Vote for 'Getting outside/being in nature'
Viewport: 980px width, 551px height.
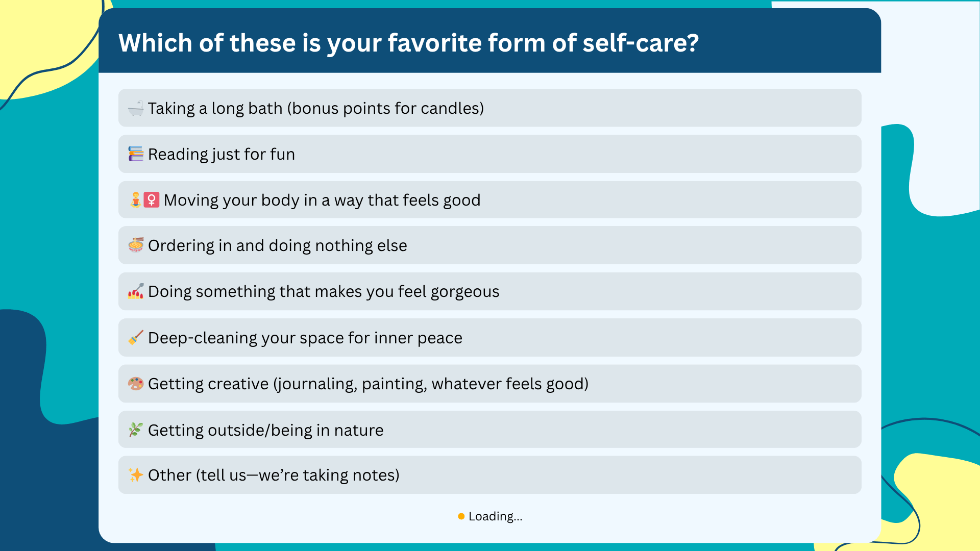click(x=490, y=430)
